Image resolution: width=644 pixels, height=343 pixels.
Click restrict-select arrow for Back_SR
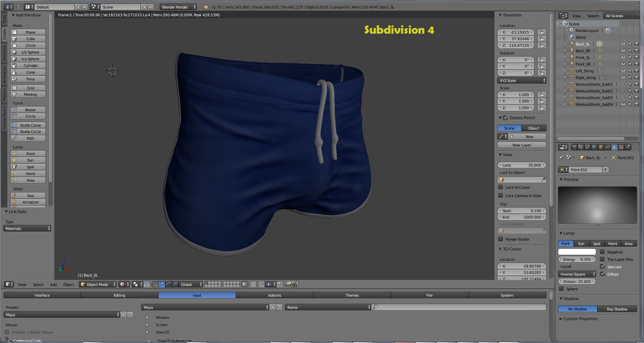(x=630, y=51)
